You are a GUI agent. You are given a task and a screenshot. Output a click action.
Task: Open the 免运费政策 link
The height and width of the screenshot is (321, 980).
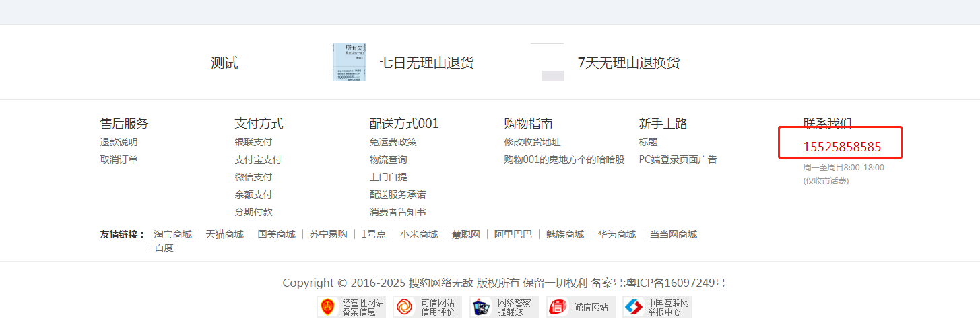pyautogui.click(x=393, y=142)
